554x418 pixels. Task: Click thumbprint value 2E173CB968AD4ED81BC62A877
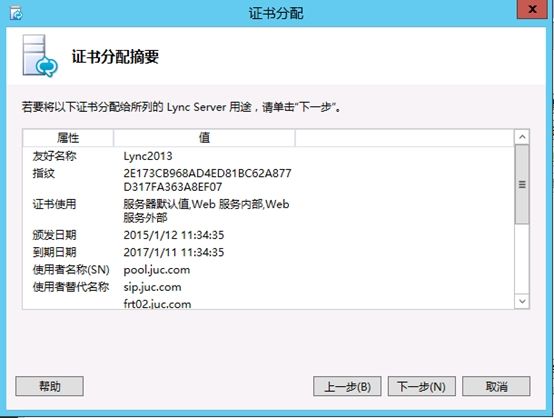click(x=207, y=173)
